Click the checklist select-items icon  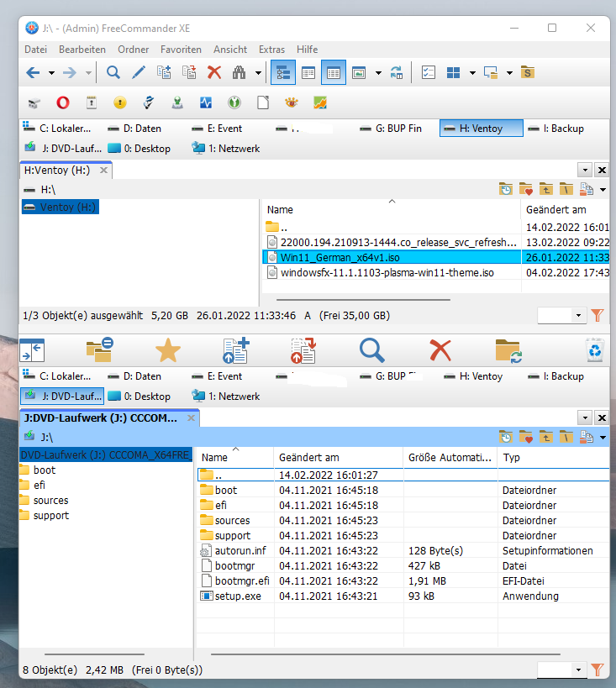click(428, 72)
